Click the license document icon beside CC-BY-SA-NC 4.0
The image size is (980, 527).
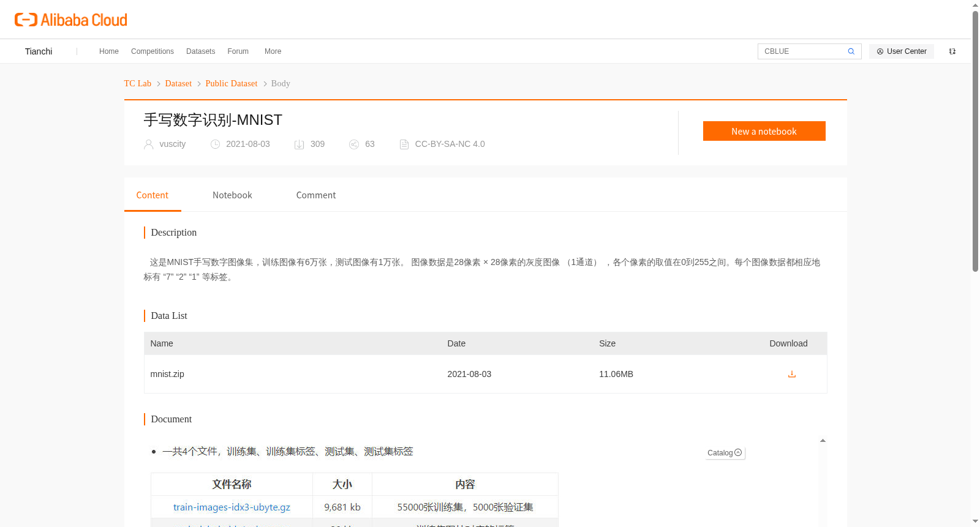404,144
